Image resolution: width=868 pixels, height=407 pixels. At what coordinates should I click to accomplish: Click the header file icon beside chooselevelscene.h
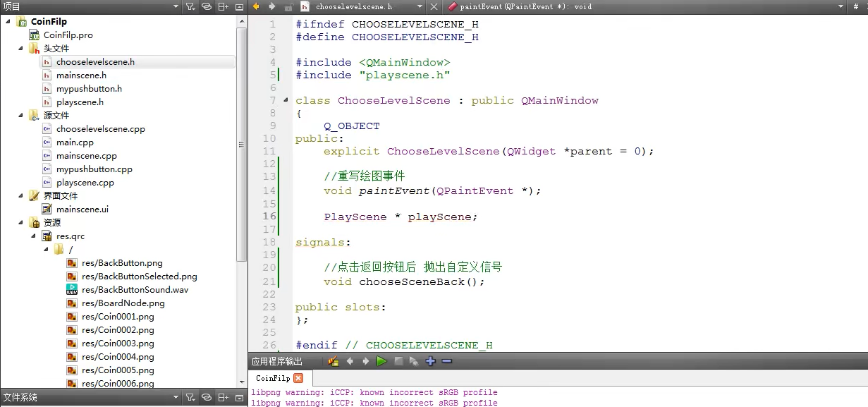(x=305, y=6)
